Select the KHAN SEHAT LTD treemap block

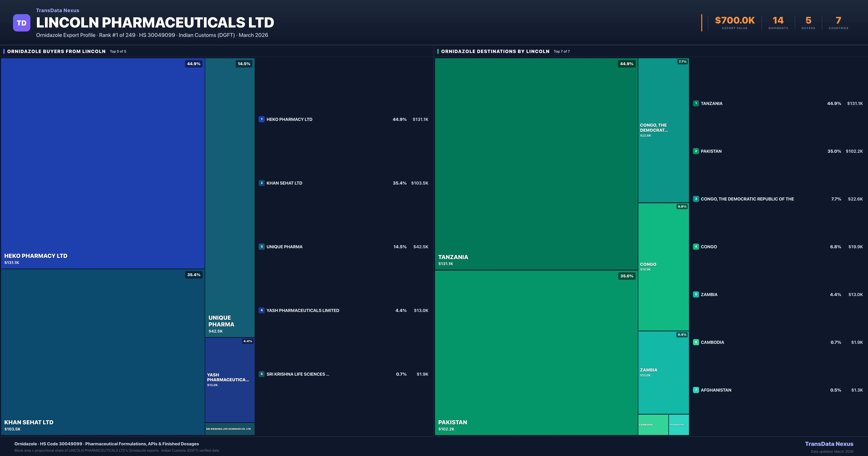[103, 352]
